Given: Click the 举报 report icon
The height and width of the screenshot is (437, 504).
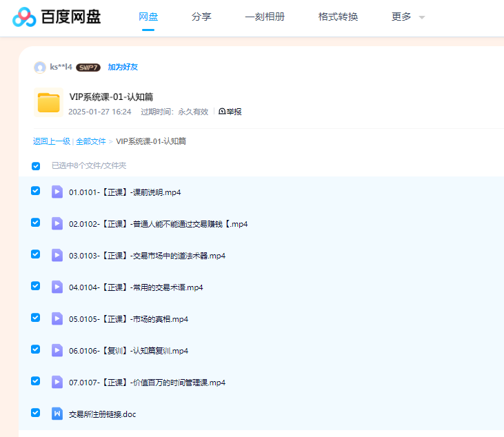Looking at the screenshot, I should [222, 112].
